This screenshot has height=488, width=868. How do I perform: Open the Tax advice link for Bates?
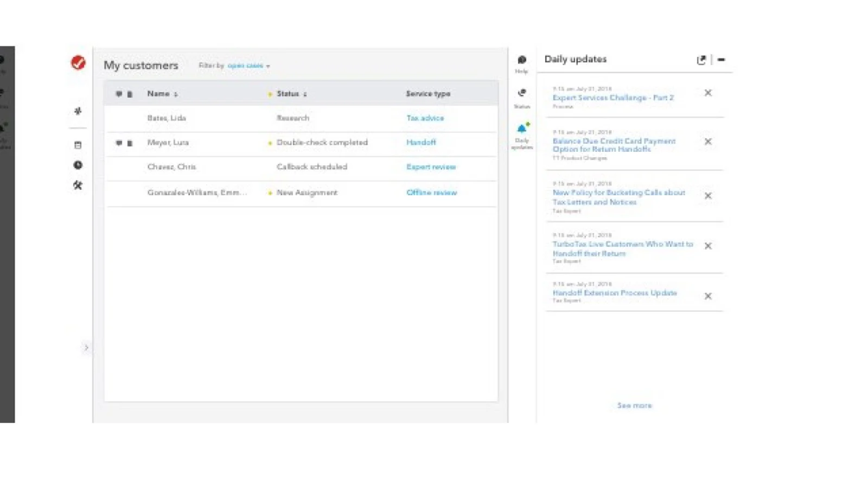pos(425,118)
